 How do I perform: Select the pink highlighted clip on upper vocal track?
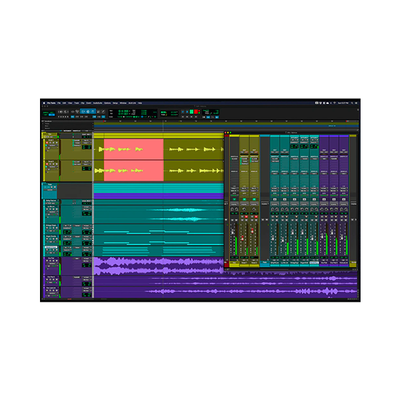134,149
